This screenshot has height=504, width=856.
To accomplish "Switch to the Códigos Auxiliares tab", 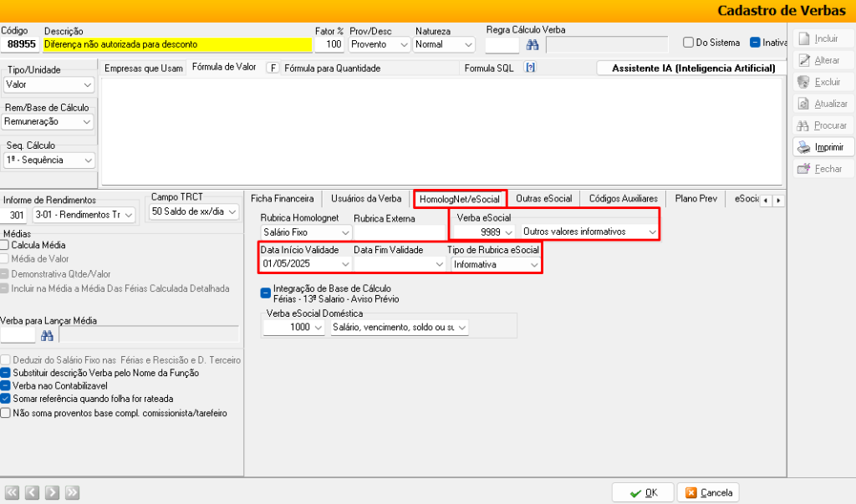I will point(624,199).
